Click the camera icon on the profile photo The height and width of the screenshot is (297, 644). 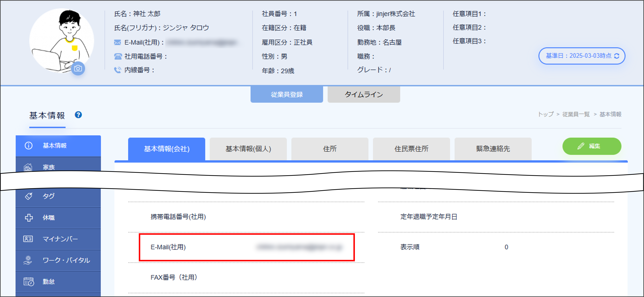pyautogui.click(x=78, y=69)
